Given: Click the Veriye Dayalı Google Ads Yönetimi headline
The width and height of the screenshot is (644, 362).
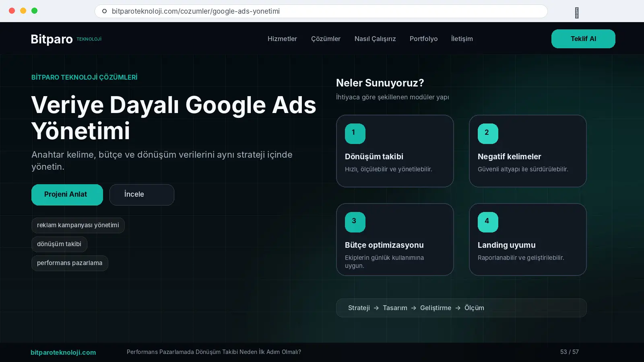Looking at the screenshot, I should pos(174,117).
